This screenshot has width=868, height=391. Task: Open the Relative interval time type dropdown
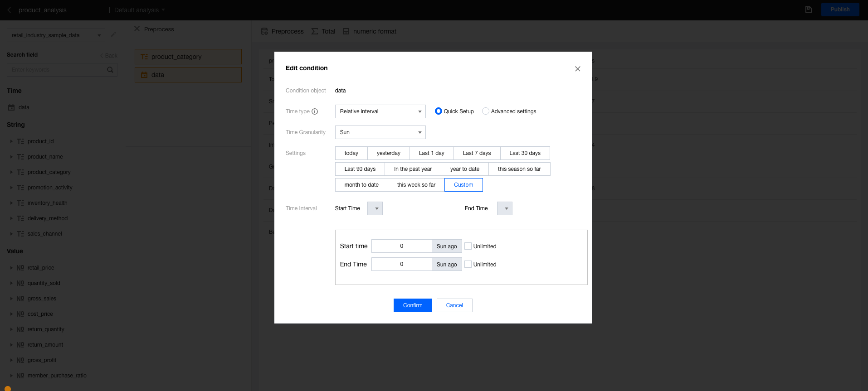click(x=380, y=111)
